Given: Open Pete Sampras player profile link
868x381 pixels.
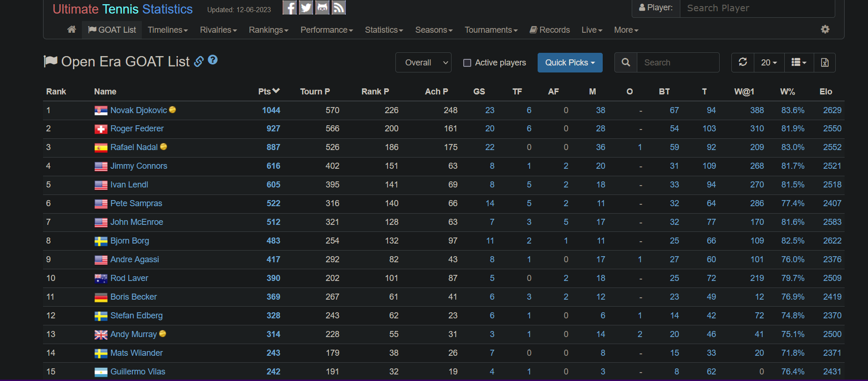Looking at the screenshot, I should [136, 203].
